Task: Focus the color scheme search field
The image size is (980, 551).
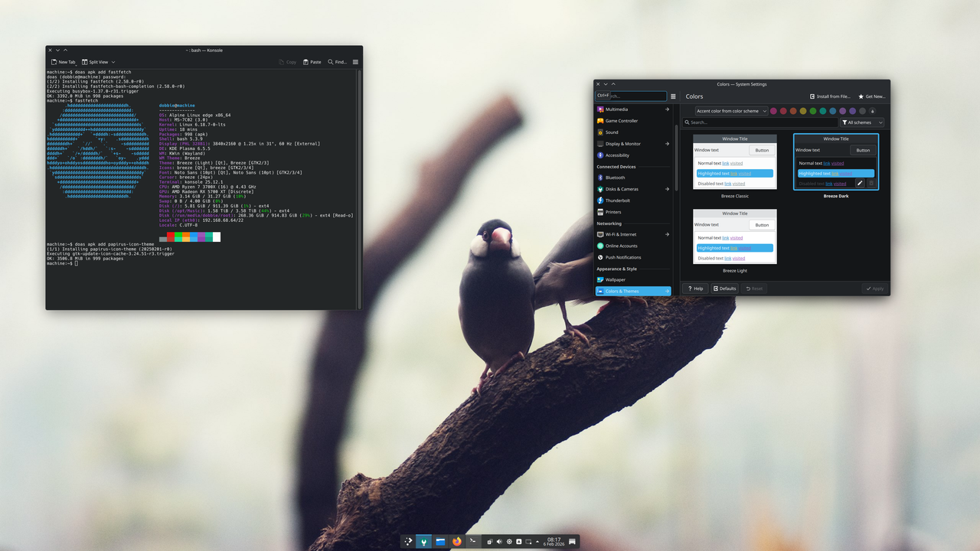Action: (760, 122)
